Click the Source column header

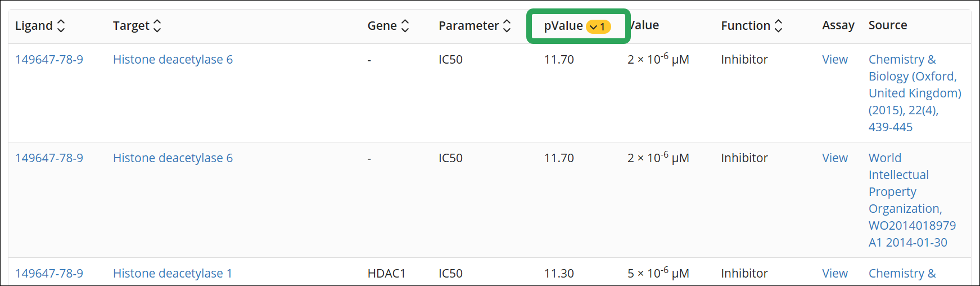[887, 25]
